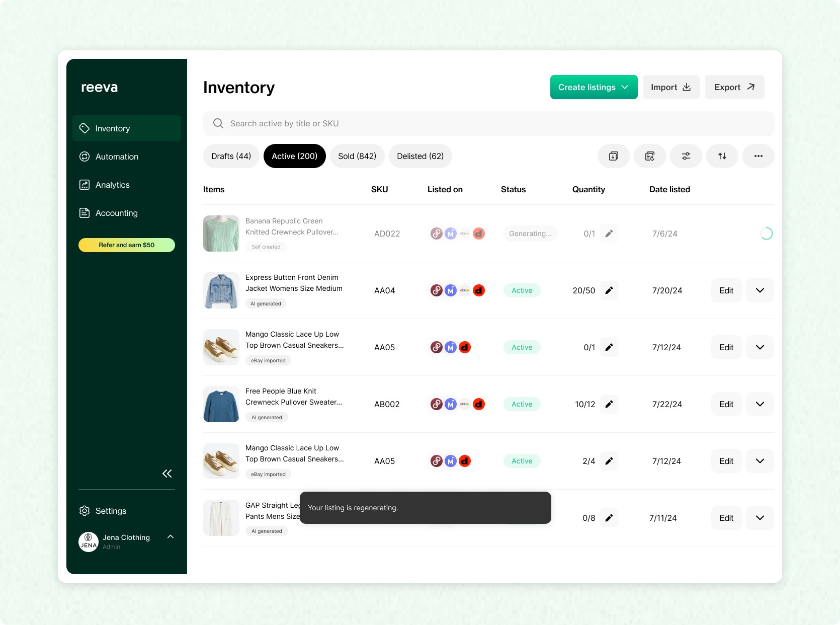Open the Delisted (62) tab
The width and height of the screenshot is (840, 625).
pos(421,156)
